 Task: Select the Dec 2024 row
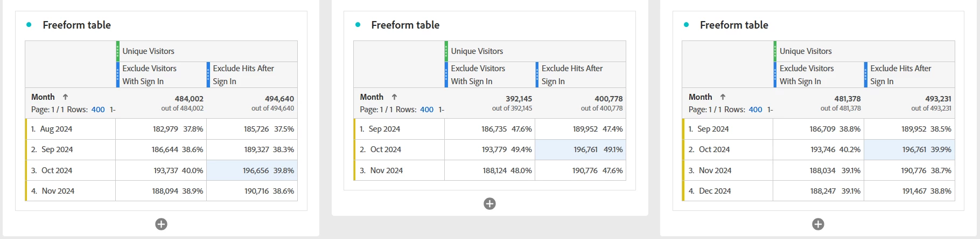[715, 191]
